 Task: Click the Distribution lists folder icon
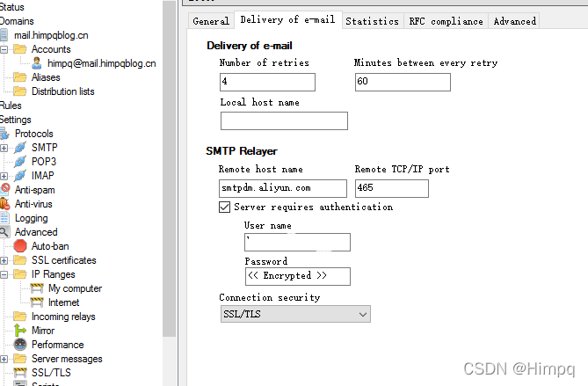pos(20,91)
